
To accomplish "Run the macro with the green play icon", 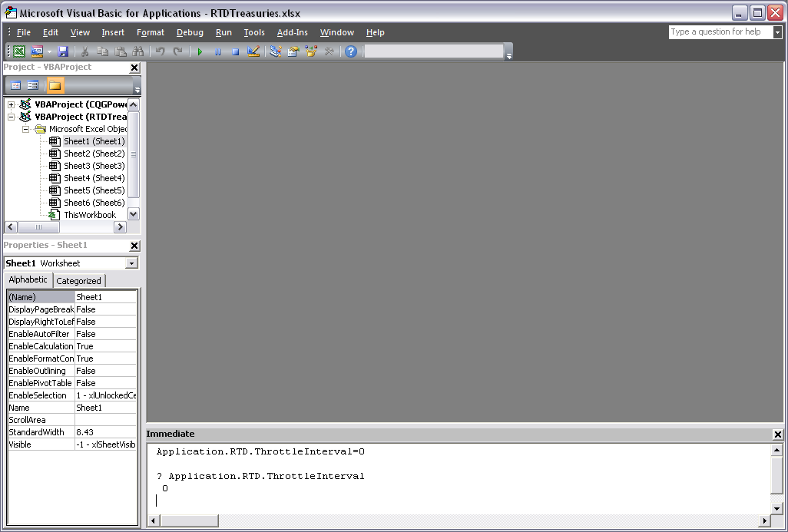I will pyautogui.click(x=200, y=51).
